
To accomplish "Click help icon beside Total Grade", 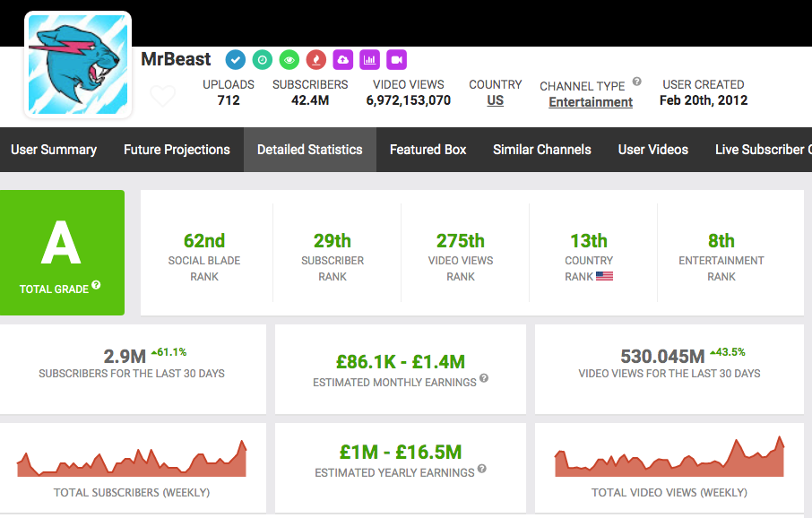I will 96,286.
